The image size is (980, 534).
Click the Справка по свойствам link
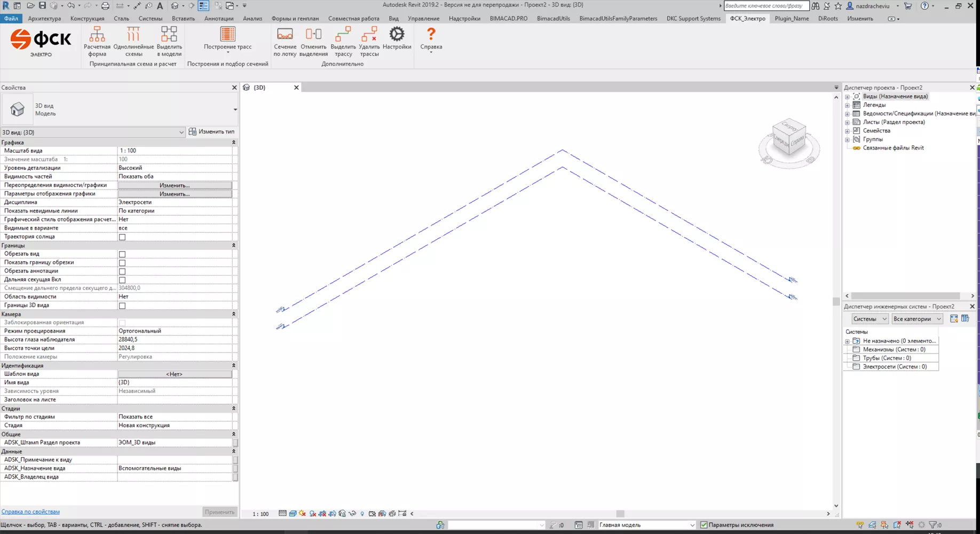(30, 512)
